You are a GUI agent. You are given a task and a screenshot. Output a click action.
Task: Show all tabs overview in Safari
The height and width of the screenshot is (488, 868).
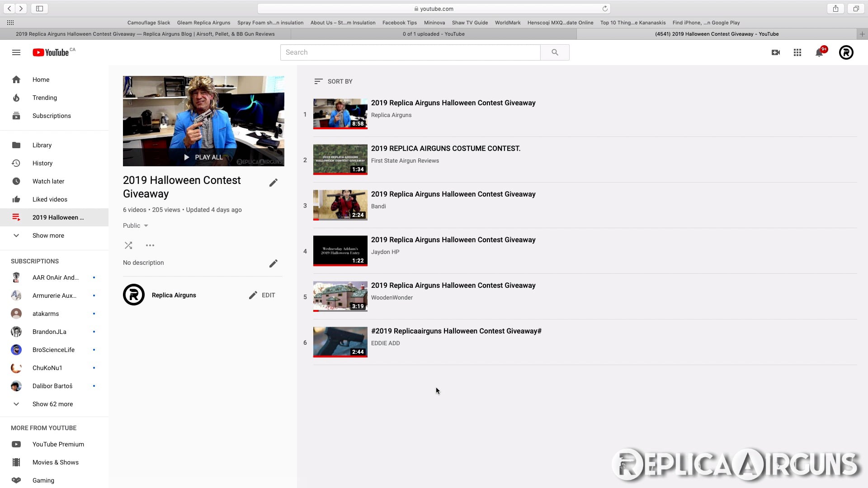856,9
